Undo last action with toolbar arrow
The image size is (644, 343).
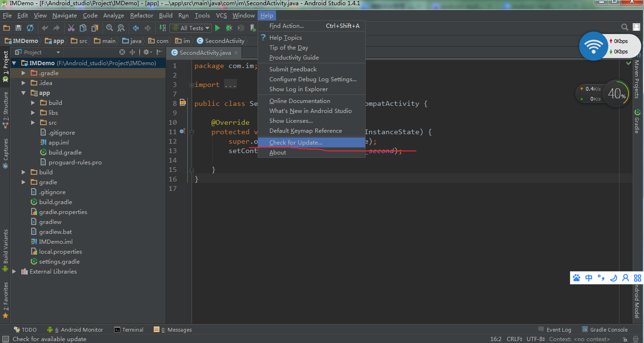(x=44, y=28)
